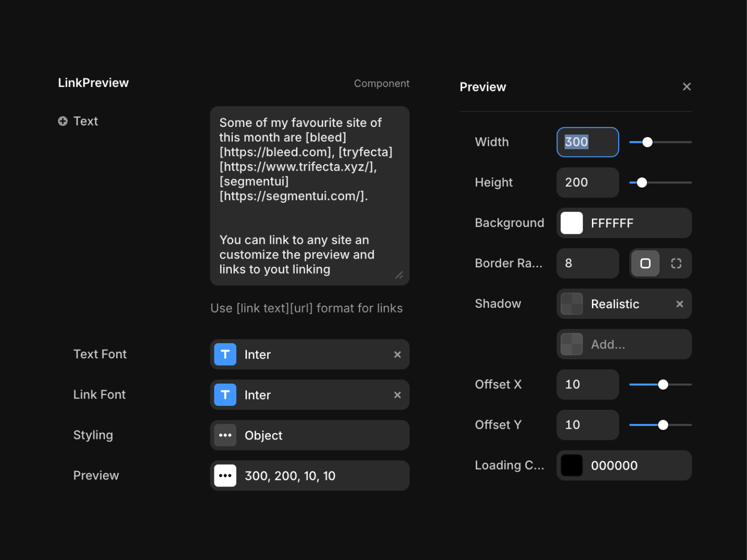
Task: Click the plus icon beside Text
Action: (63, 121)
